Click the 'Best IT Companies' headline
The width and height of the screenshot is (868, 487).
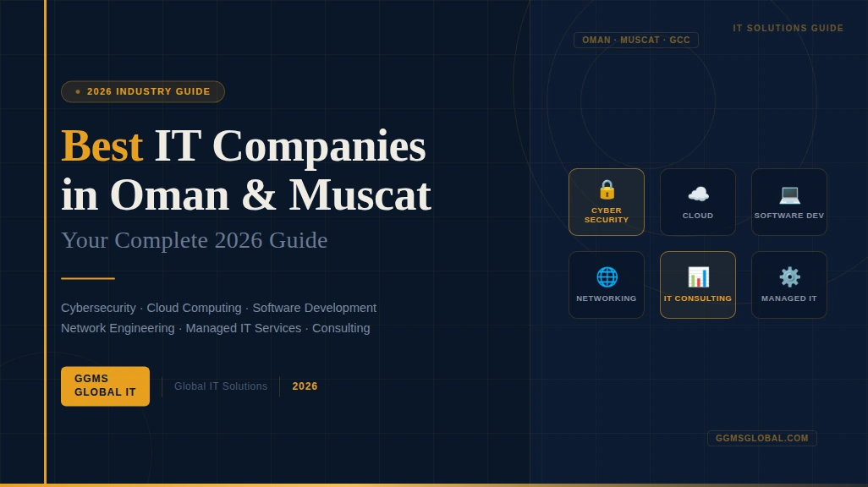[x=244, y=146]
